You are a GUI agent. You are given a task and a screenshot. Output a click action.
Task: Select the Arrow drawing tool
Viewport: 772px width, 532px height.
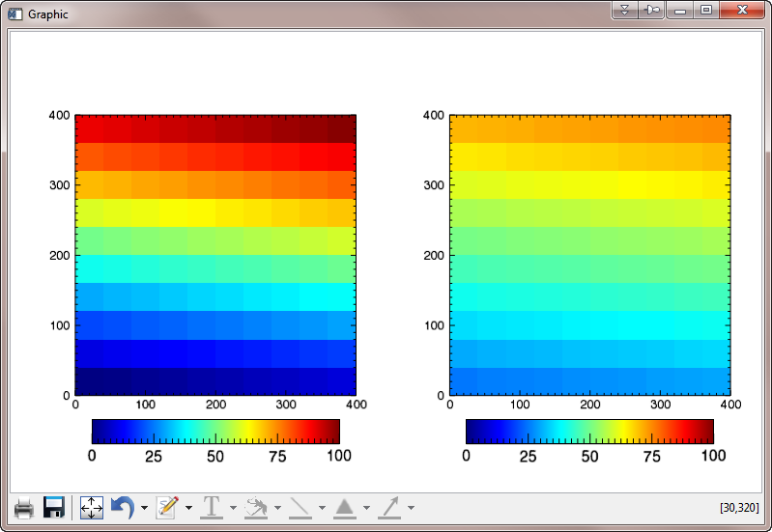pyautogui.click(x=389, y=507)
